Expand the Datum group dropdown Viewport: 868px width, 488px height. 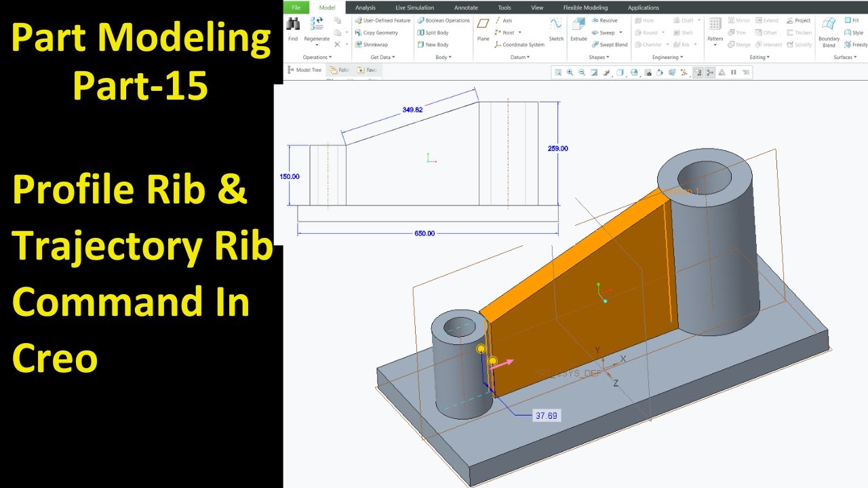point(519,58)
